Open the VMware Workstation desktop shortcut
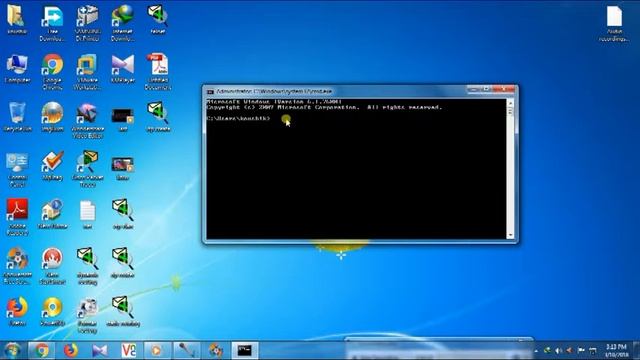Viewport: 640px width, 360px height. pyautogui.click(x=87, y=72)
